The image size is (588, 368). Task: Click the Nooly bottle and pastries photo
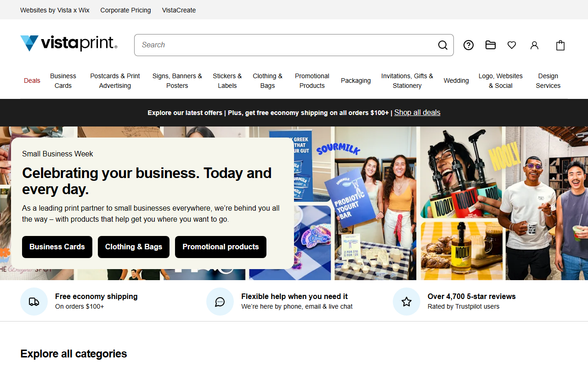tap(462, 251)
